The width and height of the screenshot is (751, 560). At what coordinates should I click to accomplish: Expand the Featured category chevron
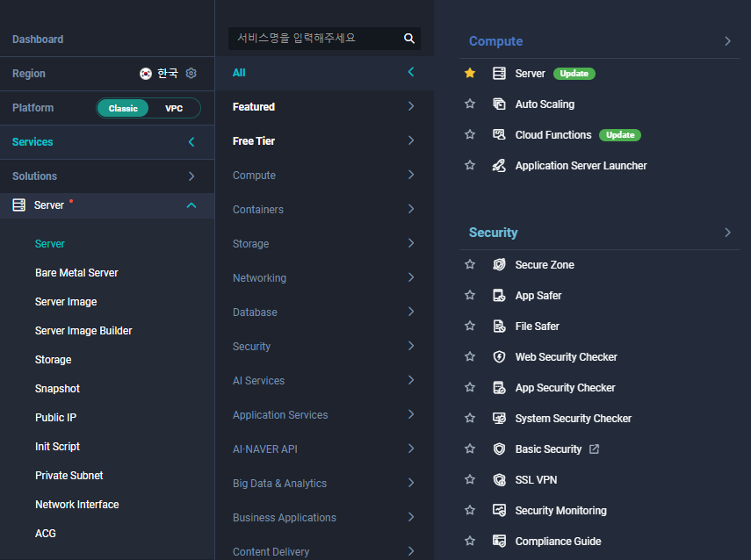[411, 106]
